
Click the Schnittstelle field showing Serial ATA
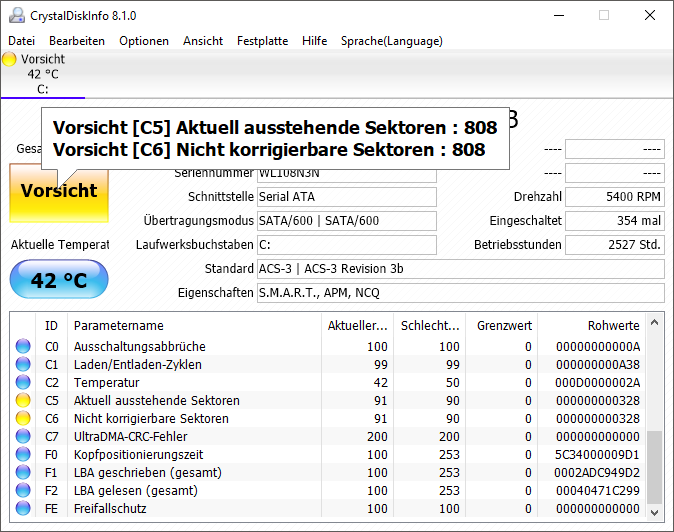tap(347, 197)
